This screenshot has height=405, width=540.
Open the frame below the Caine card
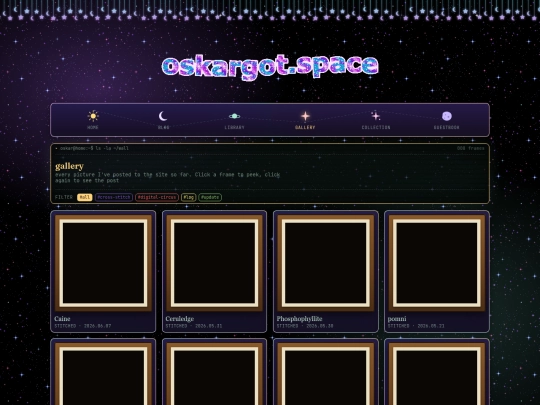103,374
